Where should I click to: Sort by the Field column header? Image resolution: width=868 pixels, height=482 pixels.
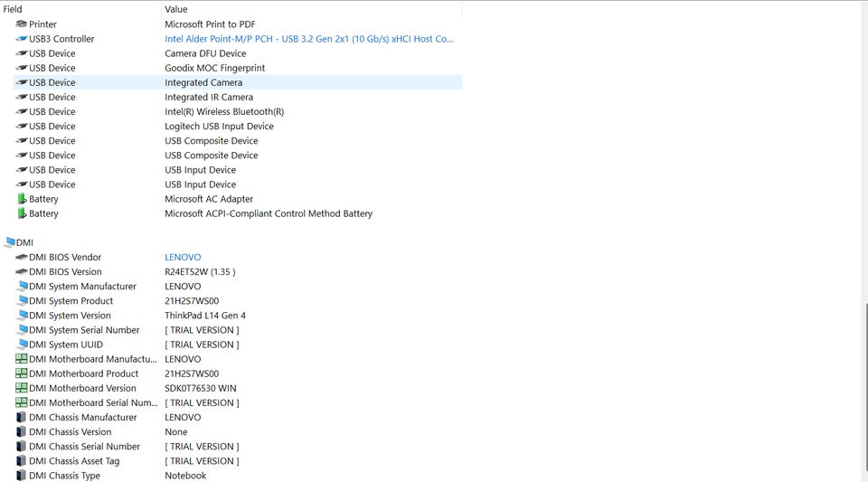coord(80,9)
